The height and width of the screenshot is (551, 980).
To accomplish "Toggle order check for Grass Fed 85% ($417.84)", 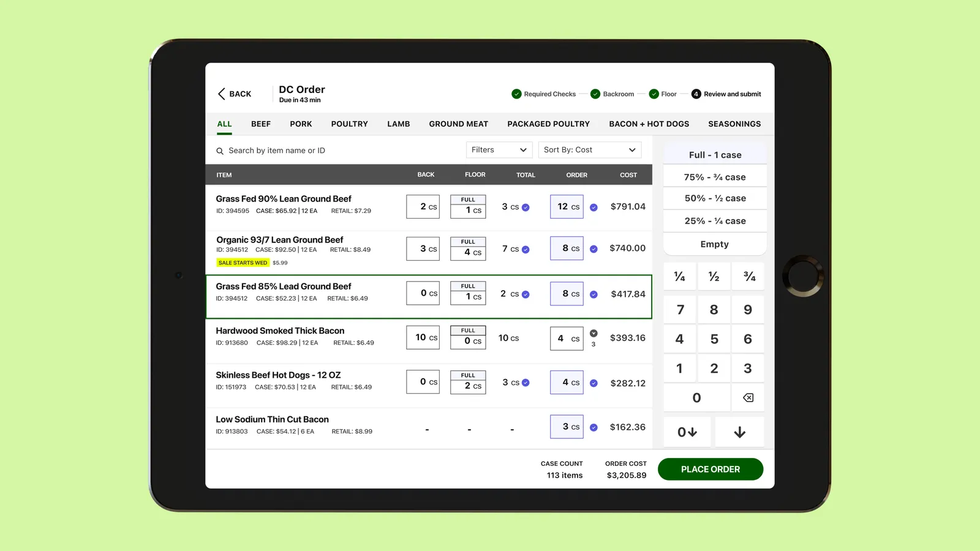I will (594, 294).
